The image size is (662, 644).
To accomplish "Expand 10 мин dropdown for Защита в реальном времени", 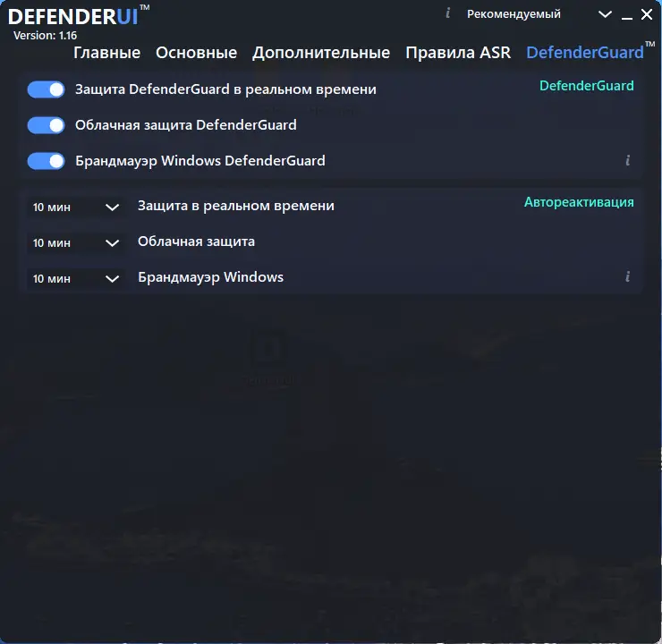I will [x=76, y=208].
